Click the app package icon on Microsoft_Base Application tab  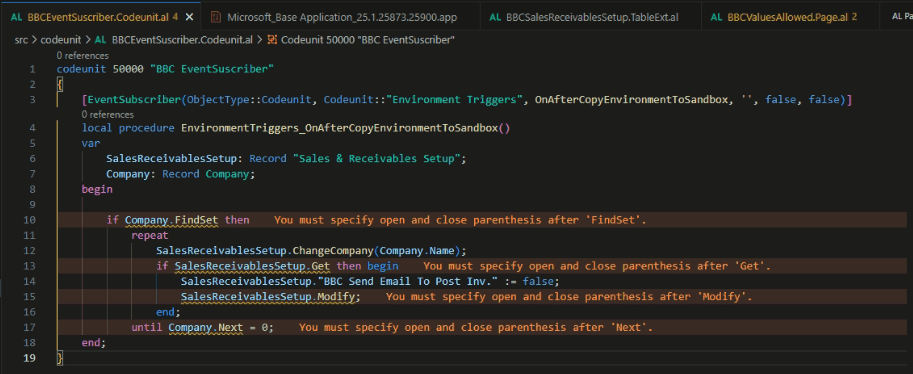[x=215, y=17]
